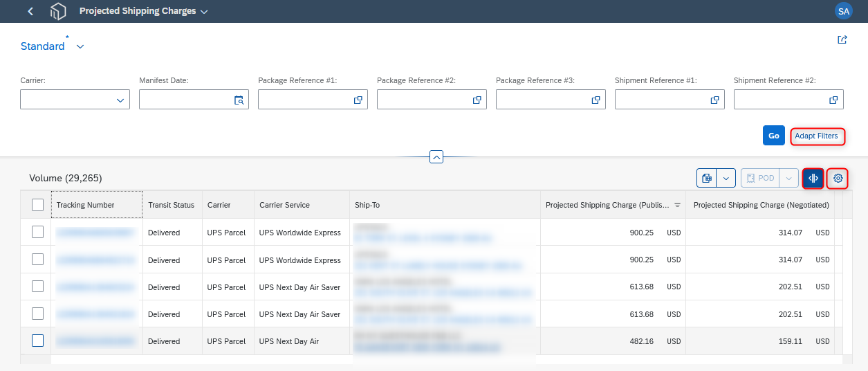This screenshot has width=868, height=371.
Task: Open value help for Package Reference #2
Action: pyautogui.click(x=477, y=100)
